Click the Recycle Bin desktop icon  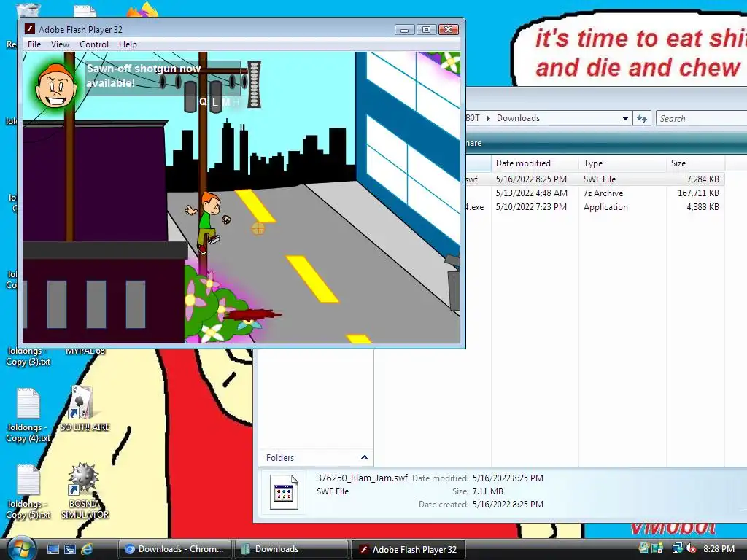(28, 10)
